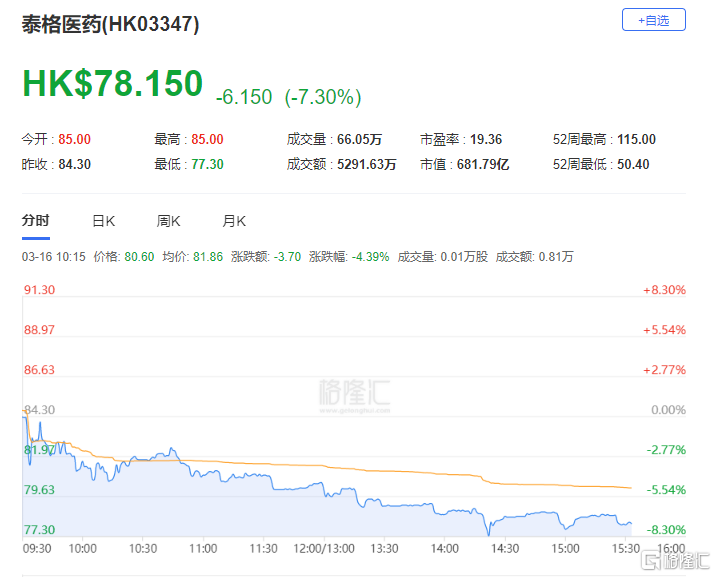Click the y-axis label 79.63

tap(39, 490)
